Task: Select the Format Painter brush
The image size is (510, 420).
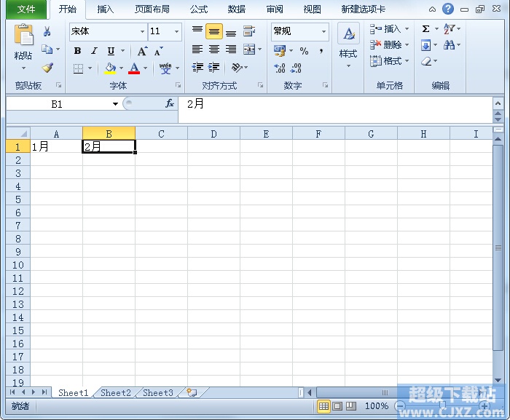Action: click(47, 67)
